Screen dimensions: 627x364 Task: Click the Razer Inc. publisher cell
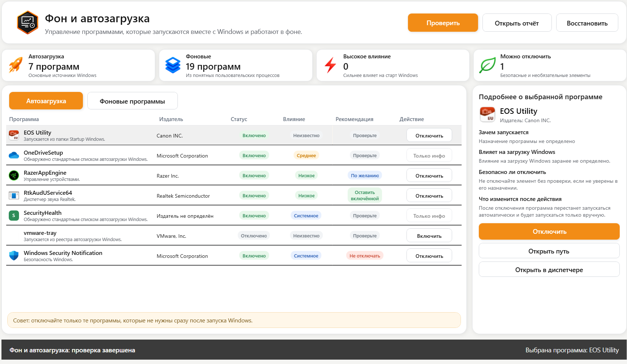tap(168, 176)
